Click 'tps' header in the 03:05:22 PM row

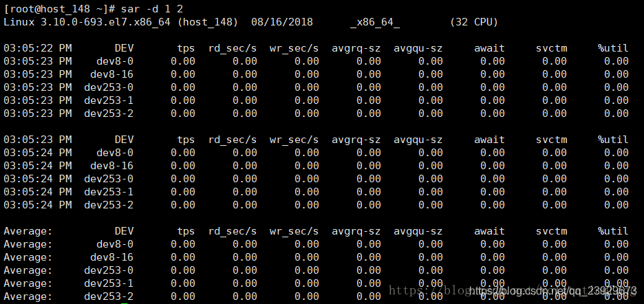pyautogui.click(x=186, y=48)
